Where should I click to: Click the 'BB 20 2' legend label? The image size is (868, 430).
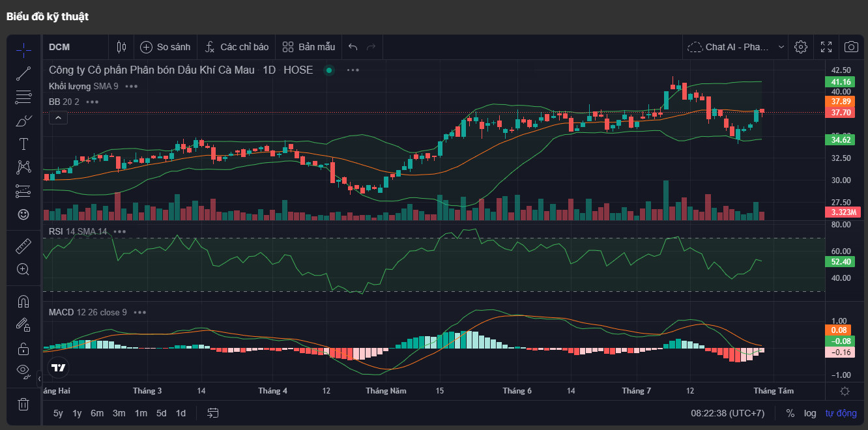[x=64, y=102]
